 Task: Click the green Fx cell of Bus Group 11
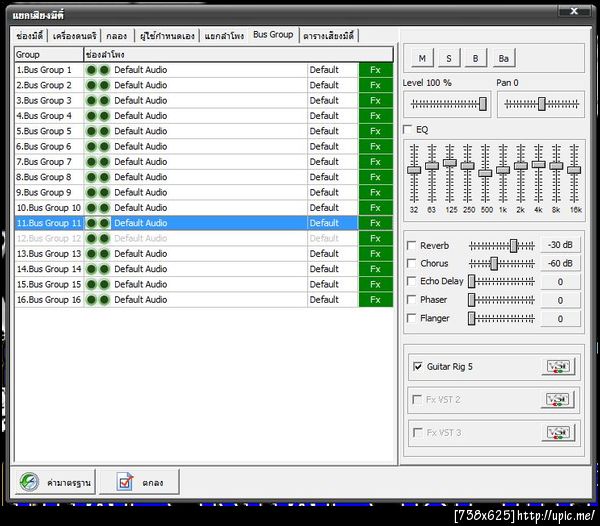pos(375,223)
